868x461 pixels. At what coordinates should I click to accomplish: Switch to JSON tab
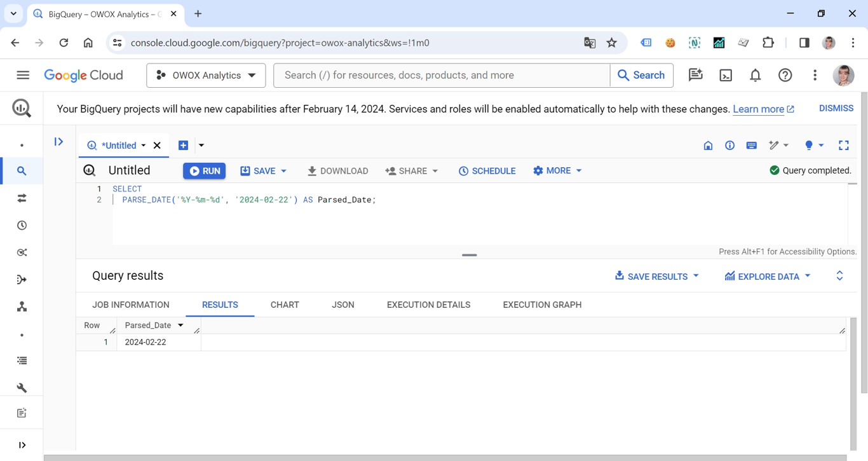(x=343, y=305)
